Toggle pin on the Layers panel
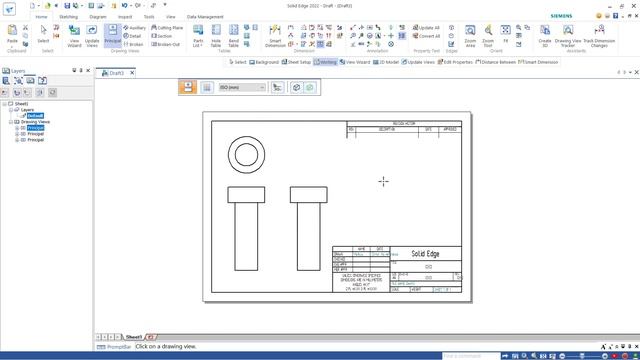Viewport: 640px width, 360px height. coord(81,71)
